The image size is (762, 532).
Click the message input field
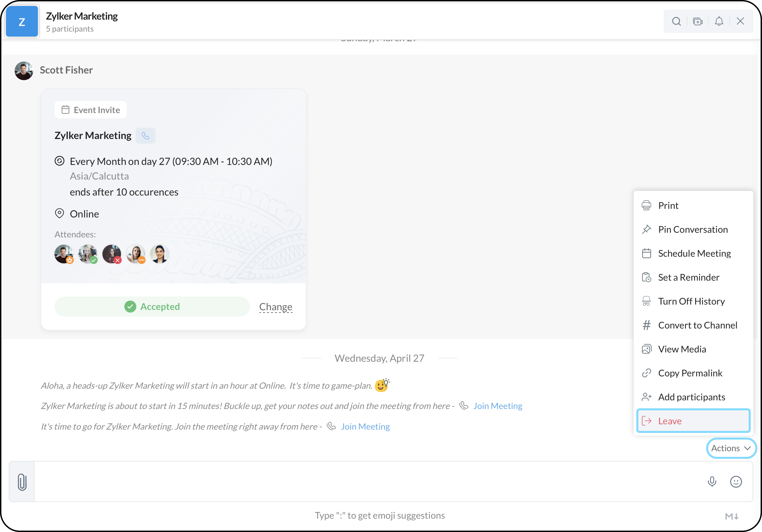pos(366,481)
